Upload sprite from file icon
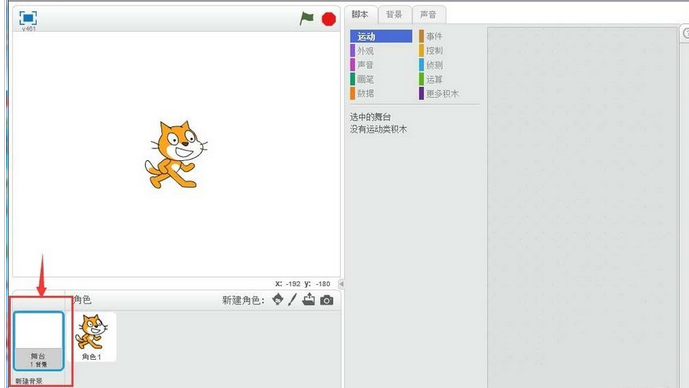 (x=308, y=299)
